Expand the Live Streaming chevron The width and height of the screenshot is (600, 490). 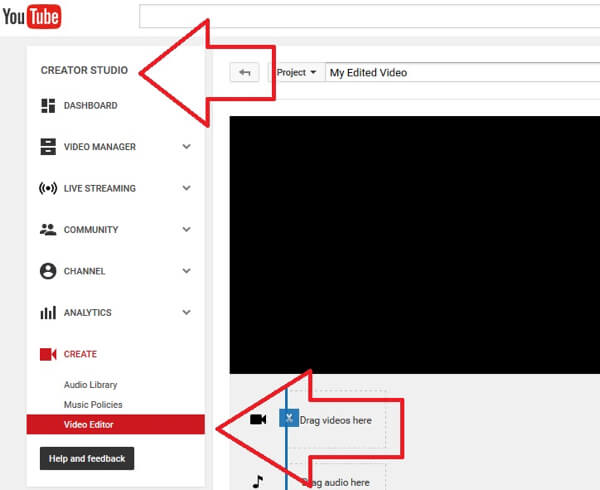click(x=186, y=188)
